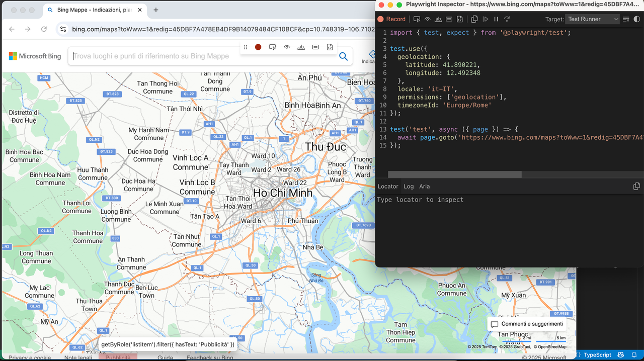Image resolution: width=644 pixels, height=361 pixels.
Task: Click 'Vinh Loc A Commune' map label
Action: pos(190,162)
